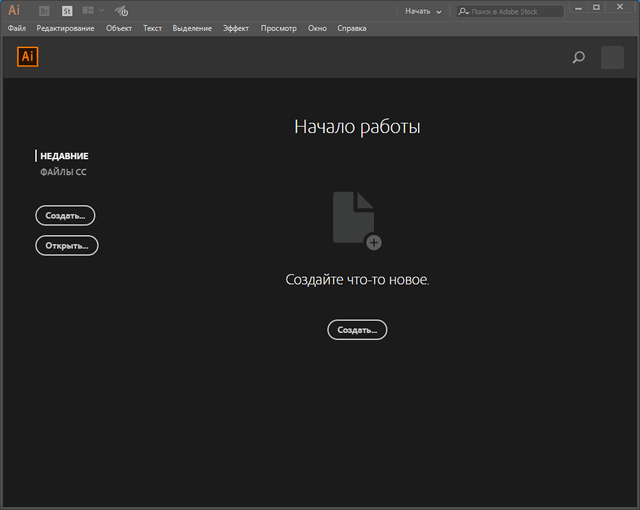The image size is (640, 510).
Task: Open the Эффект menu
Action: [x=236, y=28]
